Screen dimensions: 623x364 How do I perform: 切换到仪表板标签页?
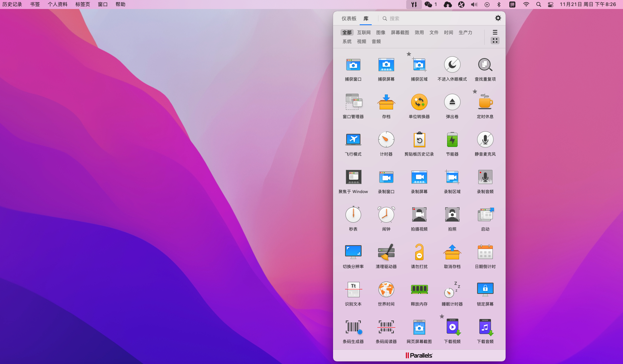(x=348, y=18)
